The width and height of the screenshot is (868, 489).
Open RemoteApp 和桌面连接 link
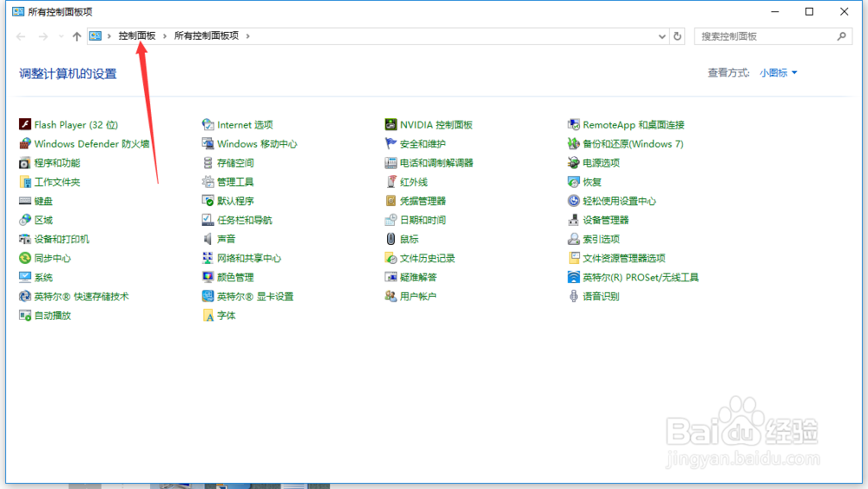(634, 125)
